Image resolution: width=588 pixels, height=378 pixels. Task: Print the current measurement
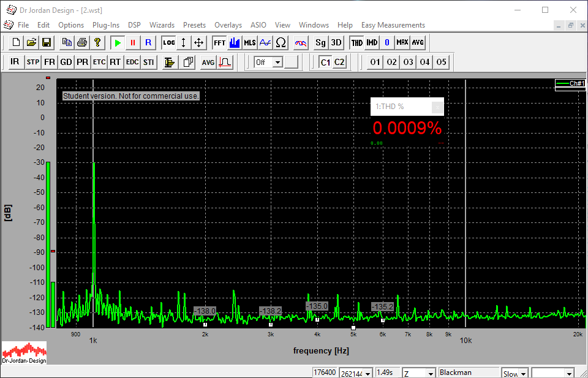pos(82,42)
